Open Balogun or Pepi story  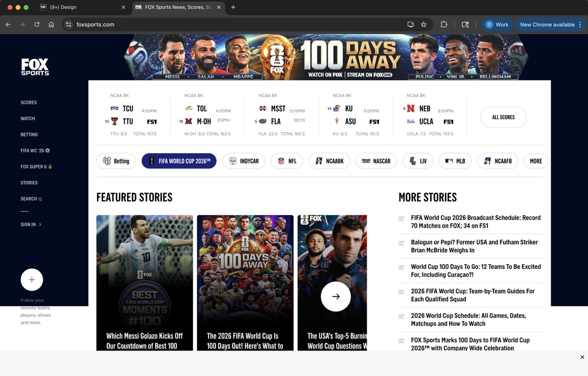pos(474,246)
